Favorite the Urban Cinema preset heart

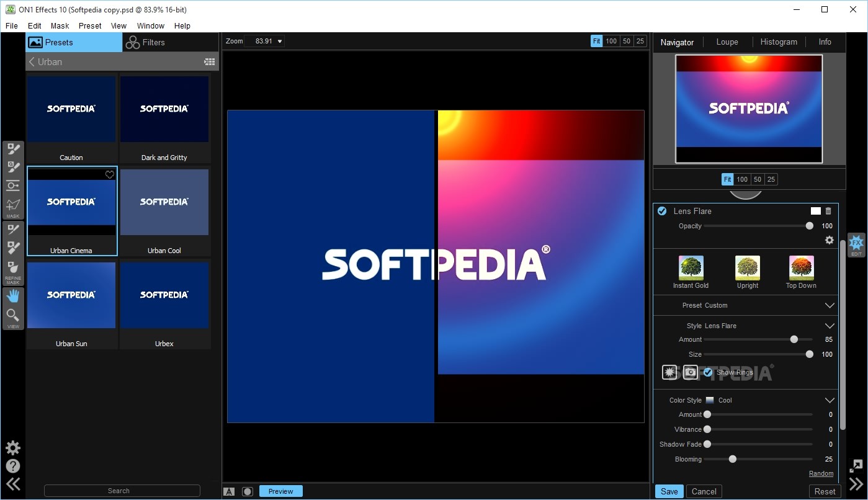tap(110, 175)
